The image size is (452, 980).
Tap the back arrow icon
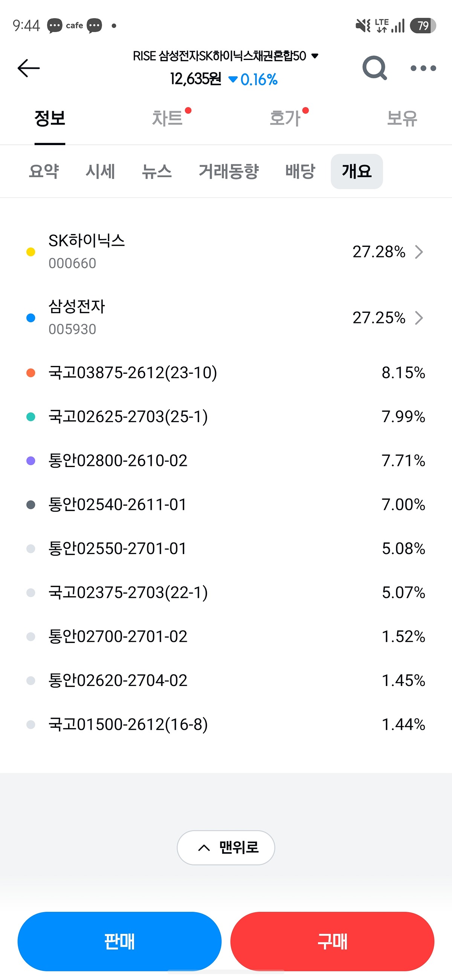29,68
